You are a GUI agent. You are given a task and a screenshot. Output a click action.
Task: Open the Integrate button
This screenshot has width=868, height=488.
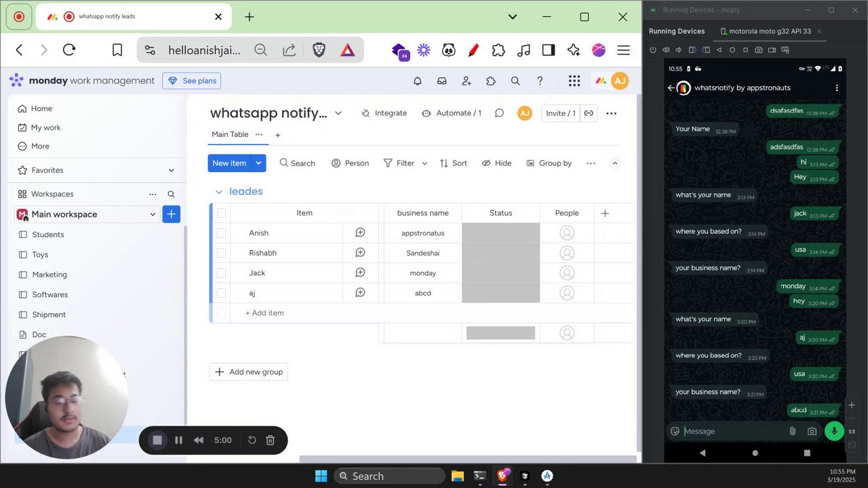[384, 113]
